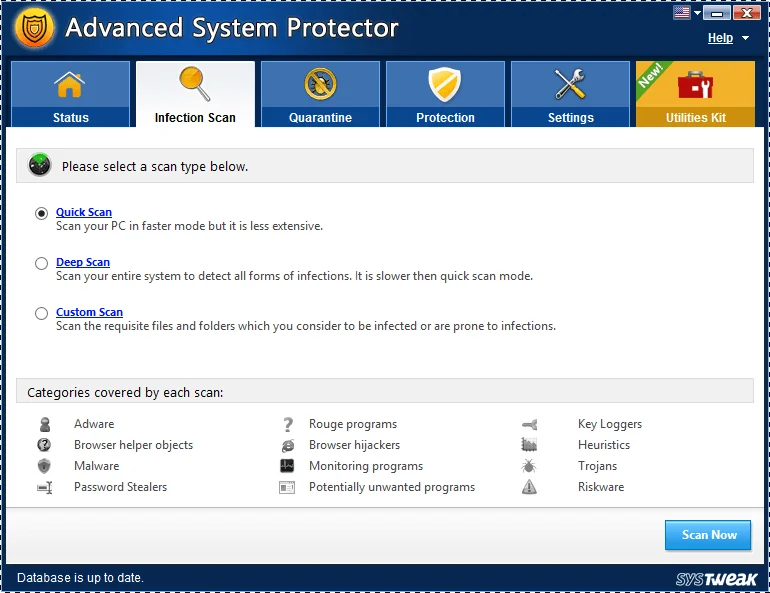Click the Quick Scan description text
Screen dimensions: 770x593
[x=189, y=226]
